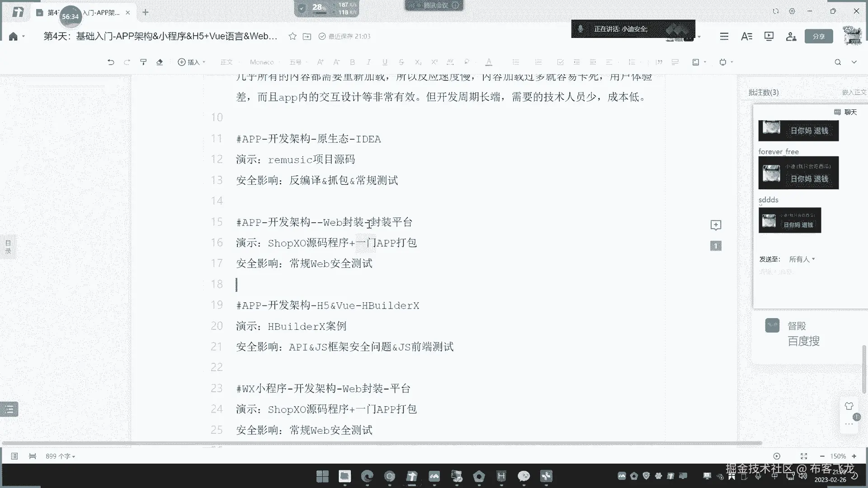Click the font color A swatch
The image size is (868, 488).
(489, 62)
